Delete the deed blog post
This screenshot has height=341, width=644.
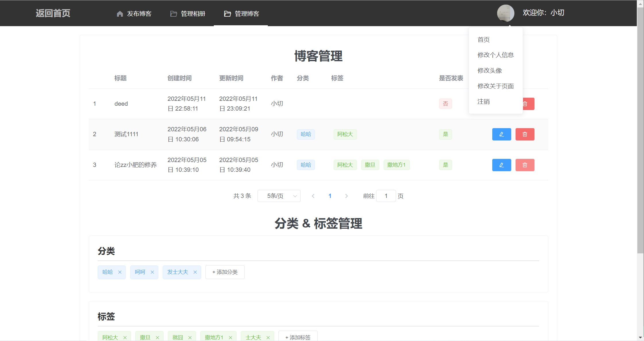(528, 104)
